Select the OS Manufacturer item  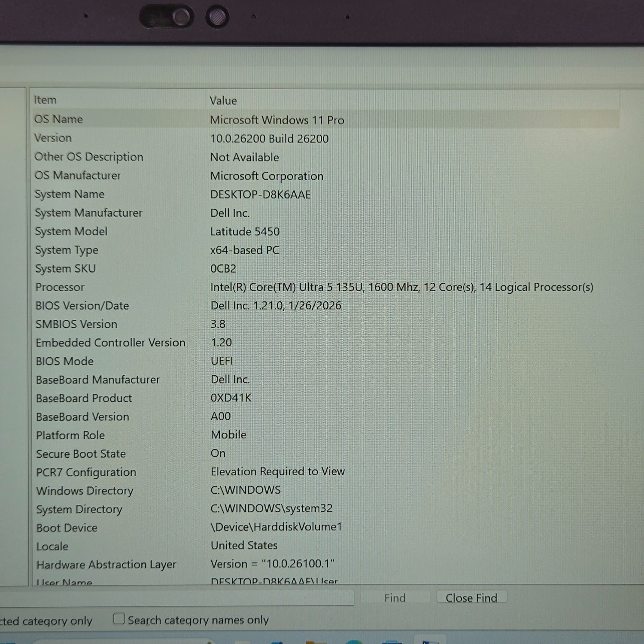pos(78,175)
